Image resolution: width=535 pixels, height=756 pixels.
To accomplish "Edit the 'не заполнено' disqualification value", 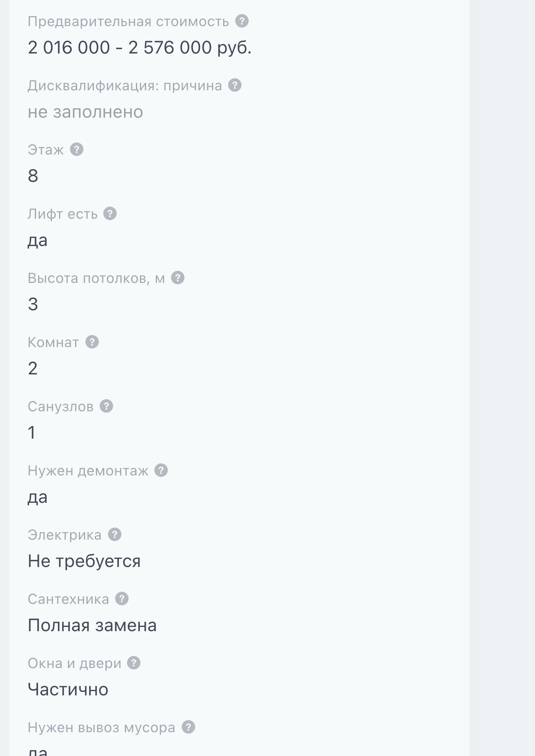I will (85, 112).
